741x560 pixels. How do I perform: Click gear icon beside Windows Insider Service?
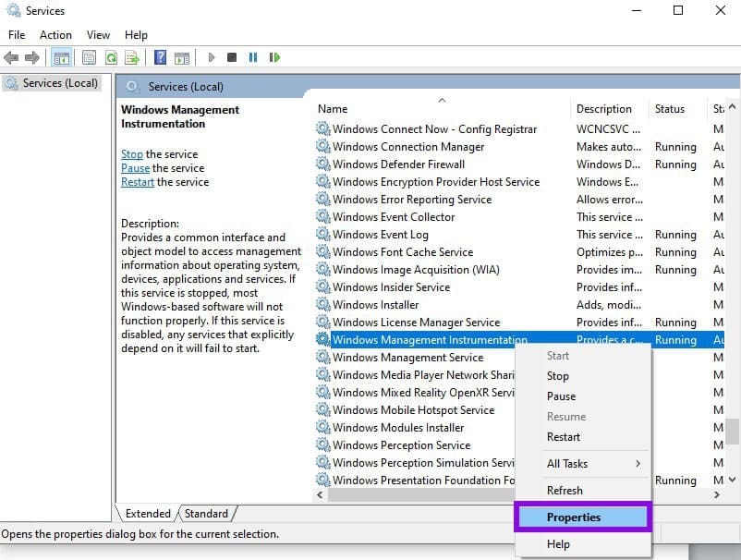click(x=322, y=286)
